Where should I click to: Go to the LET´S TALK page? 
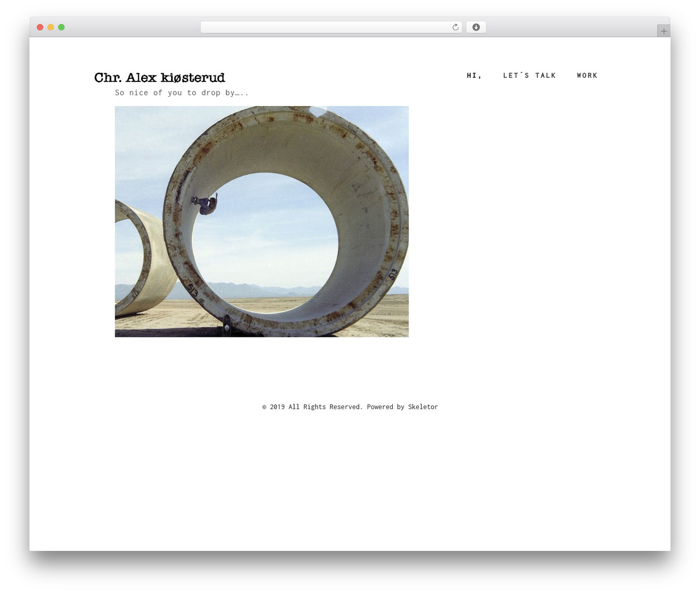point(529,75)
